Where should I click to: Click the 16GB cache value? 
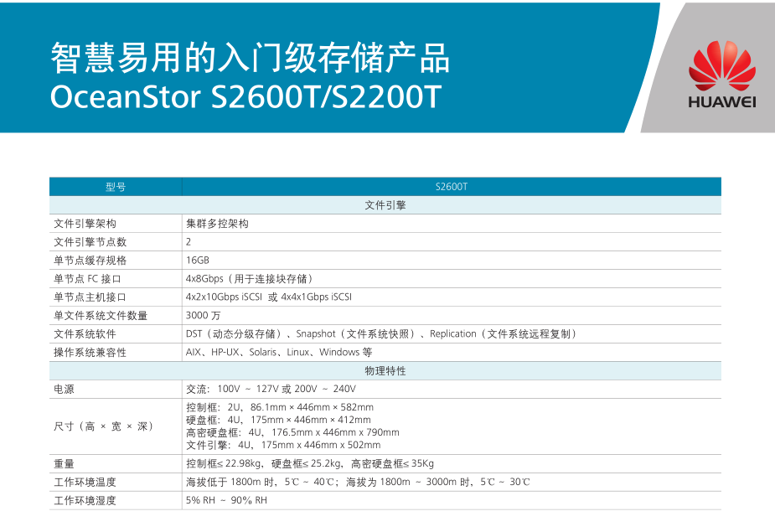(198, 261)
